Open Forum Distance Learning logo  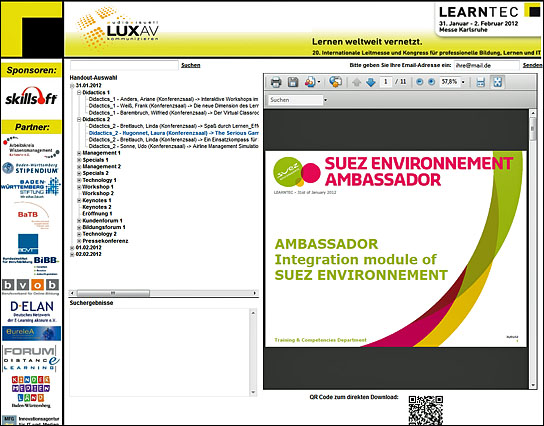(x=31, y=358)
